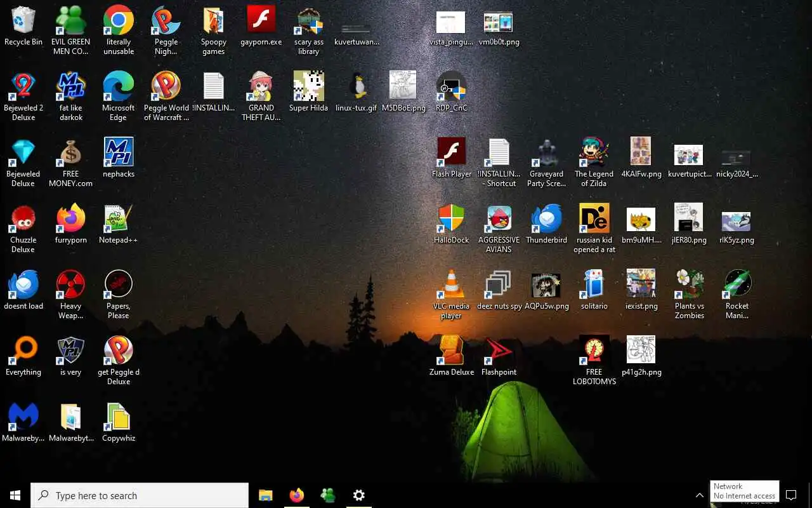Open the Everything search shortcut

coord(23,356)
